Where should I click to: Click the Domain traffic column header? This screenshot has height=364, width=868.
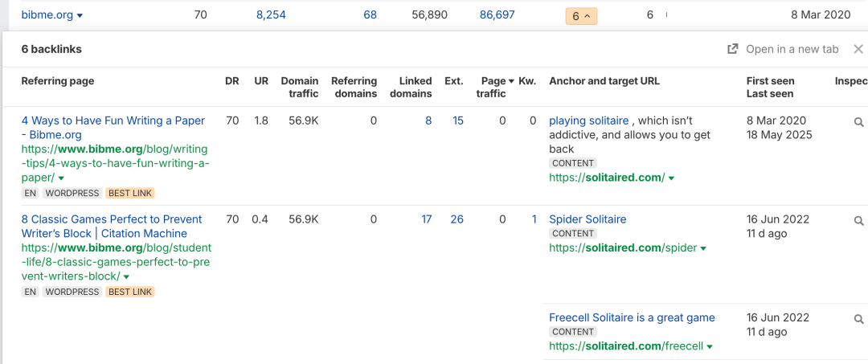click(x=300, y=88)
